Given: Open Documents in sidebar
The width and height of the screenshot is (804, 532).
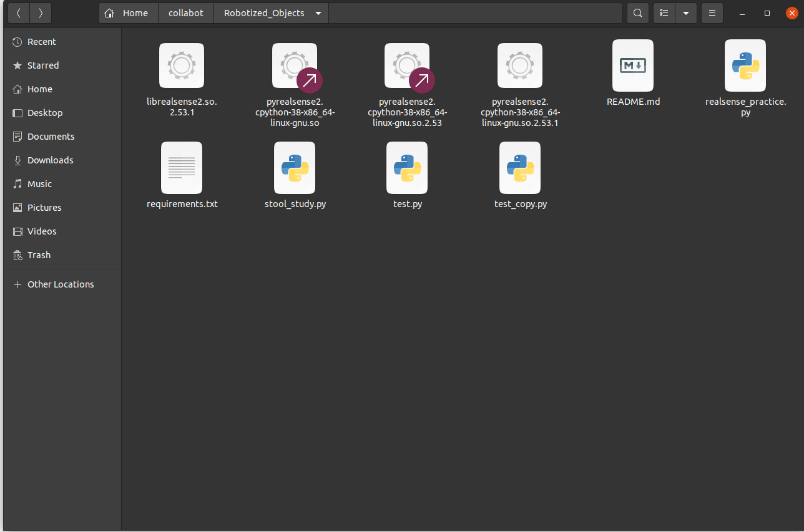Looking at the screenshot, I should [62, 137].
